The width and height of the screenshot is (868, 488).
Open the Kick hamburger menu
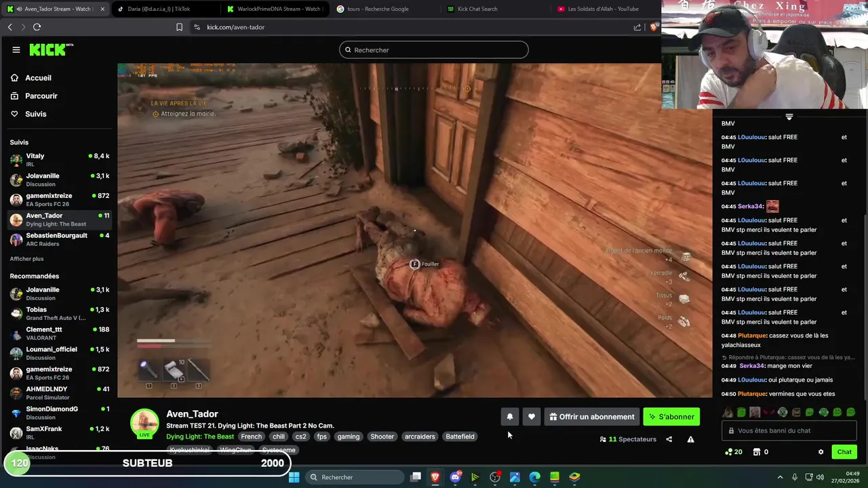pyautogui.click(x=16, y=49)
